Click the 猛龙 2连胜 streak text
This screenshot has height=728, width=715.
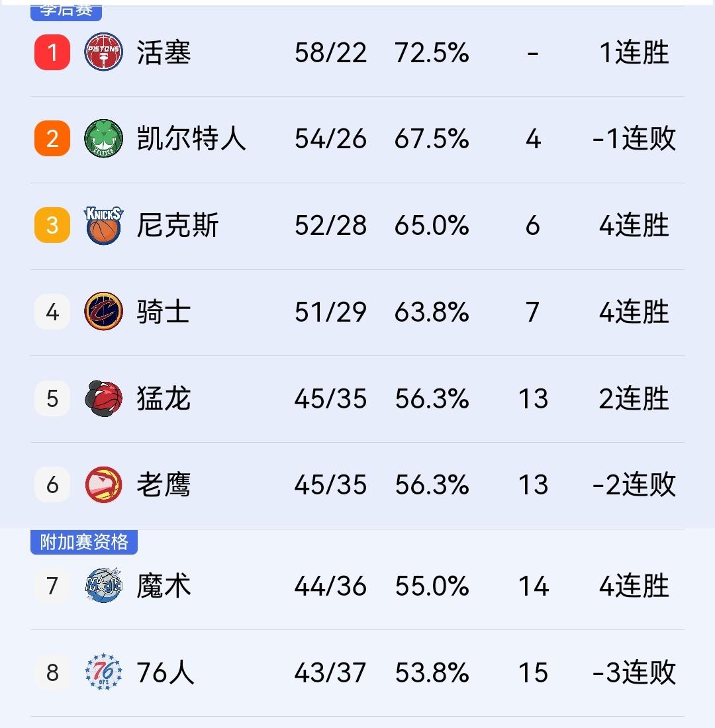[633, 398]
